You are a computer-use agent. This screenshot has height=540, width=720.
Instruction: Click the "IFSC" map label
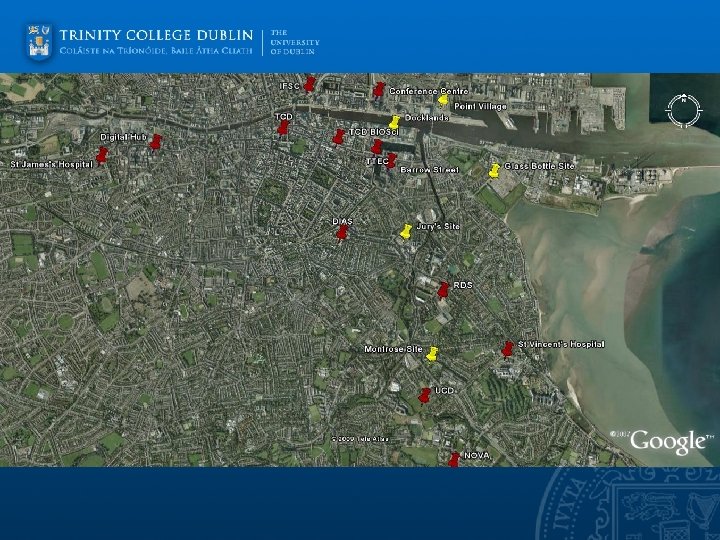(x=290, y=86)
